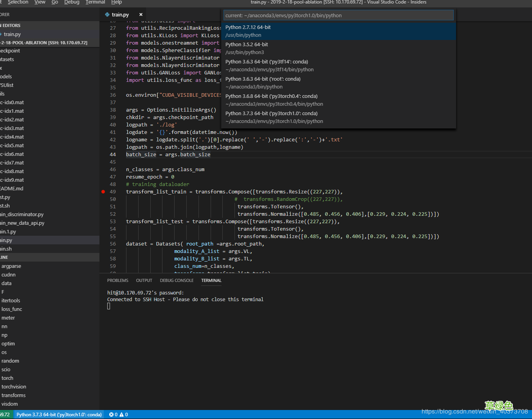
Task: Click the symbol icon beside torch in Outline
Action: [1, 378]
